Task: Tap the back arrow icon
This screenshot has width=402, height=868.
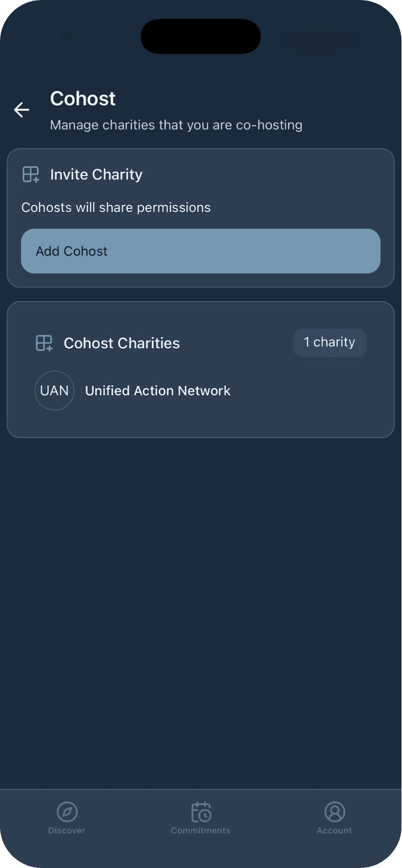Action: tap(22, 110)
